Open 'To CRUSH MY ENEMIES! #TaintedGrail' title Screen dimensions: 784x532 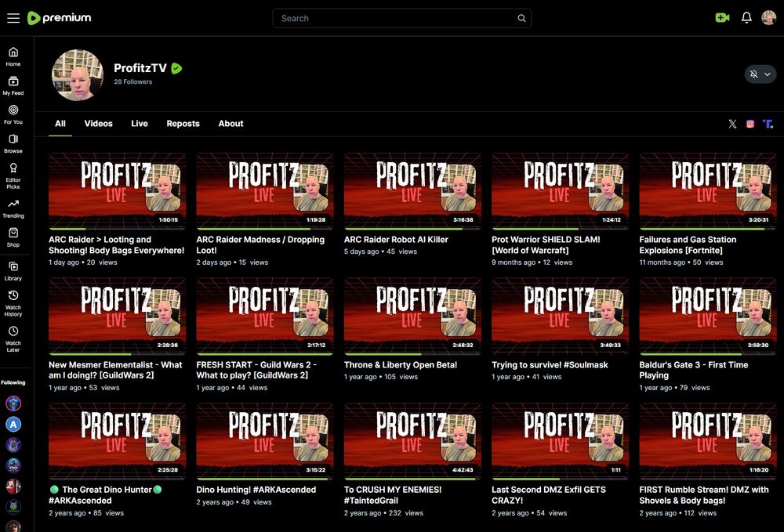(x=393, y=495)
